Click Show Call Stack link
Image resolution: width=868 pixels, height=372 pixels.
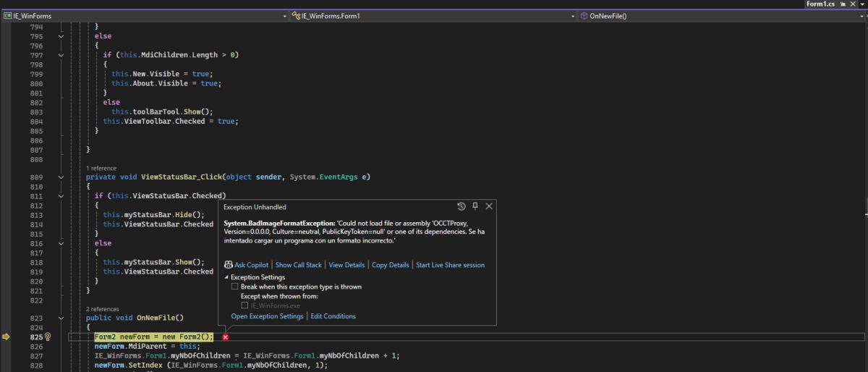pyautogui.click(x=299, y=265)
